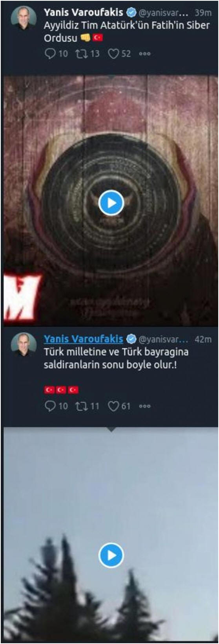Reply to the Türk milletine tweet
This screenshot has width=219, height=644.
point(51,406)
